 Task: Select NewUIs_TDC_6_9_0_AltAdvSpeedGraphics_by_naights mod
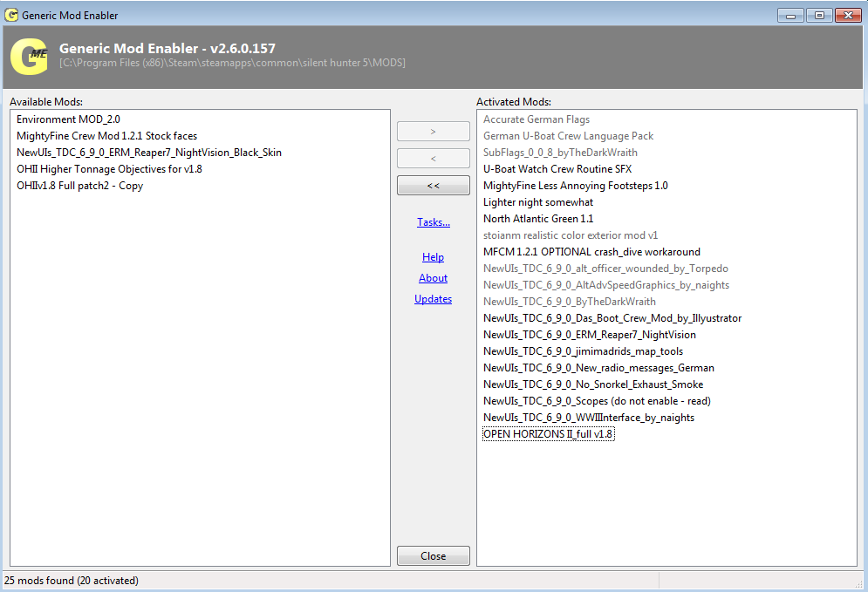[x=606, y=285]
